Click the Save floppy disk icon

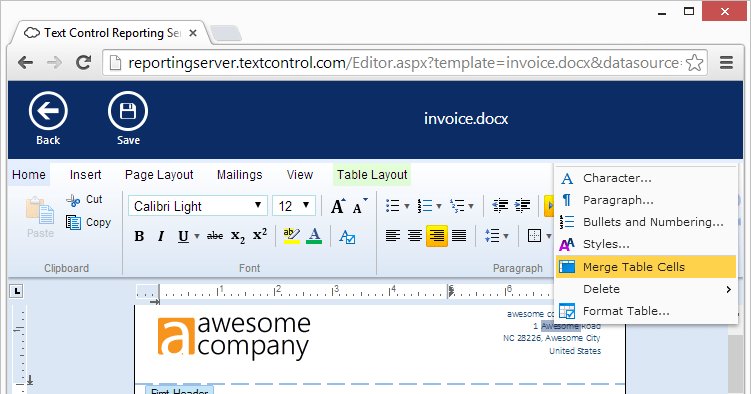(128, 112)
